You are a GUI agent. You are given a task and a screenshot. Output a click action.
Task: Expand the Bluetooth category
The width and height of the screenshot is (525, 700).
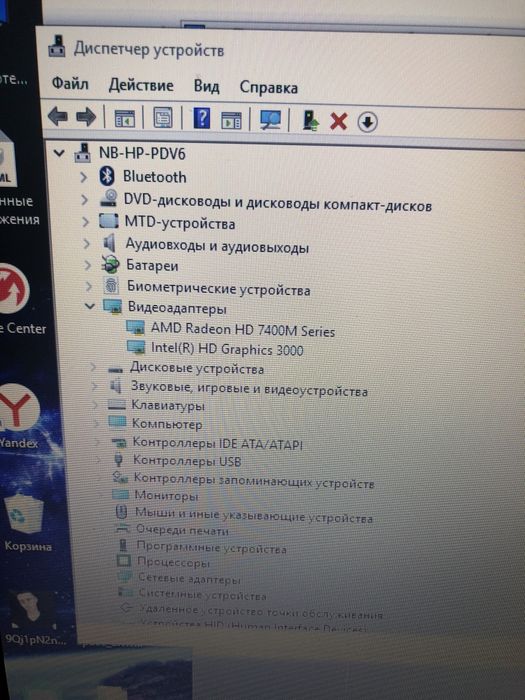[x=83, y=178]
